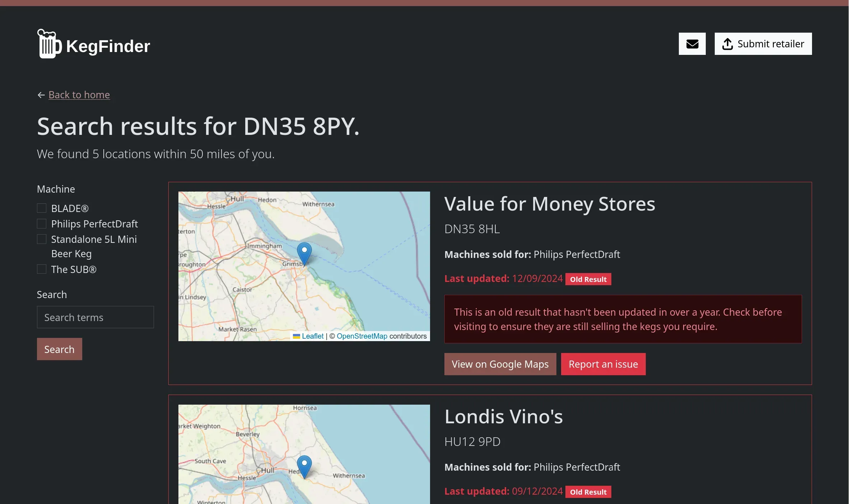Click the KegFinder beer mug logo
The height and width of the screenshot is (504, 849).
click(50, 44)
